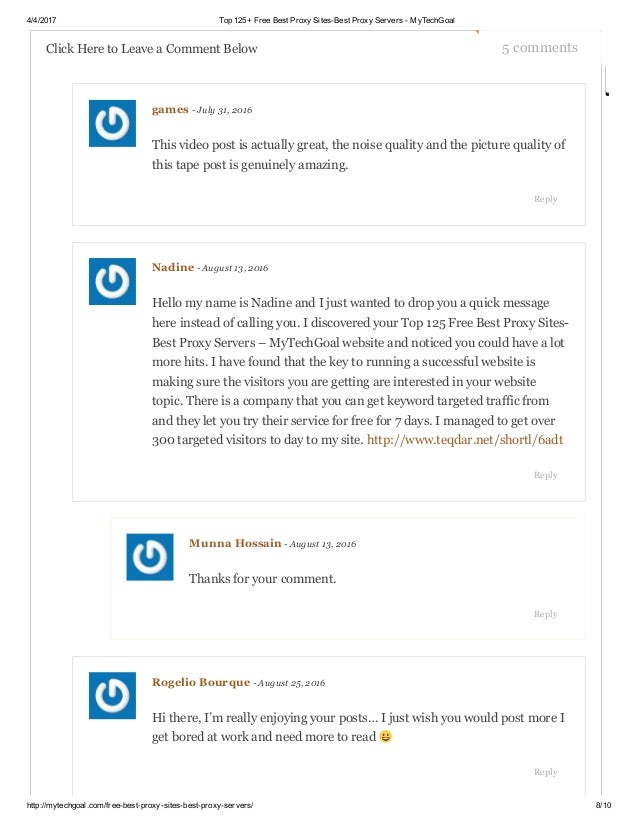The image size is (638, 826).
Task: Click the avatar icon beside games comment
Action: 112,123
